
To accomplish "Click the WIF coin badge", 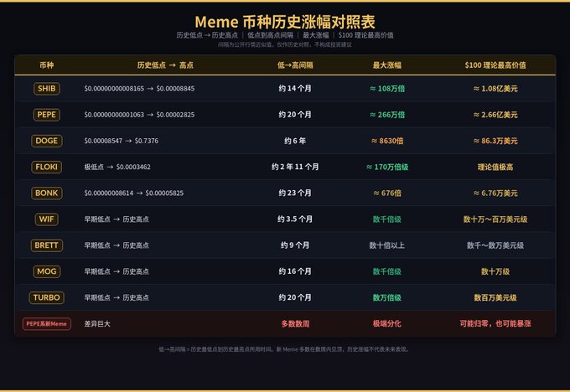I will point(47,219).
